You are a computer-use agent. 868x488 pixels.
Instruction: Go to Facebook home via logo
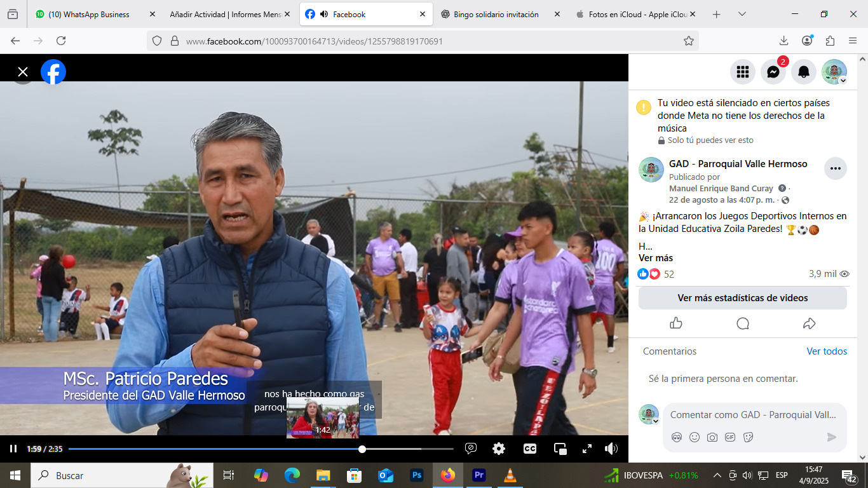tap(53, 72)
